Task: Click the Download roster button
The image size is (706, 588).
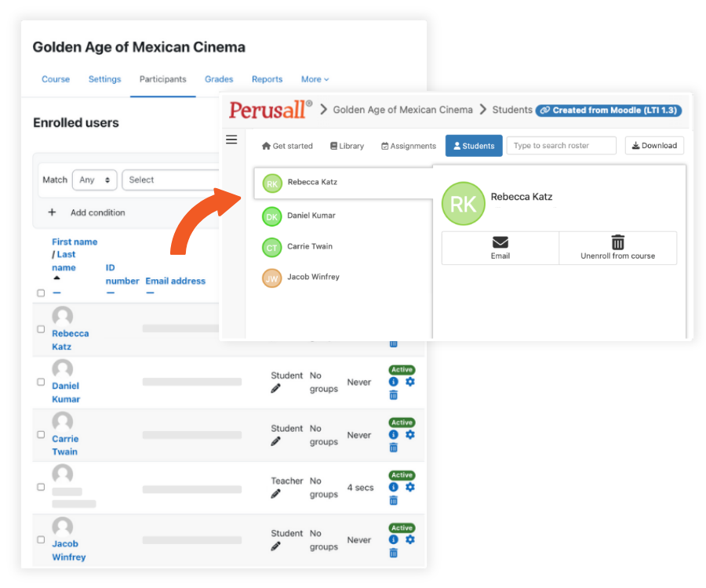Action: [x=653, y=145]
